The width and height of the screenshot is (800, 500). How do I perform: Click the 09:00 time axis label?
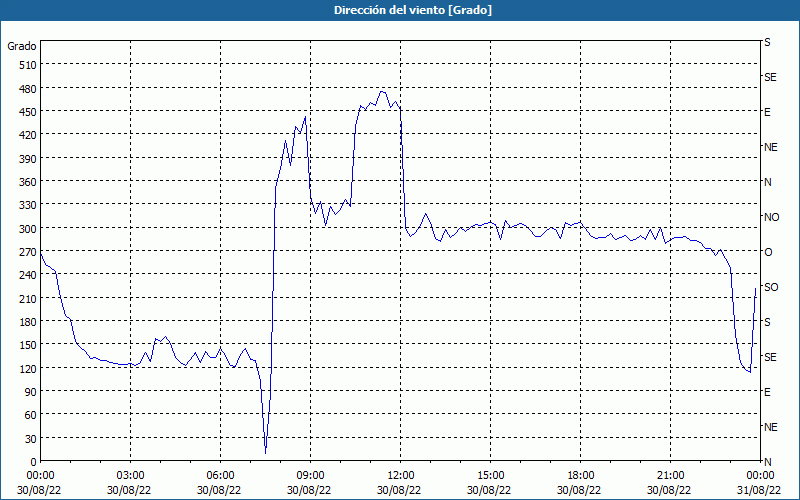tap(310, 476)
